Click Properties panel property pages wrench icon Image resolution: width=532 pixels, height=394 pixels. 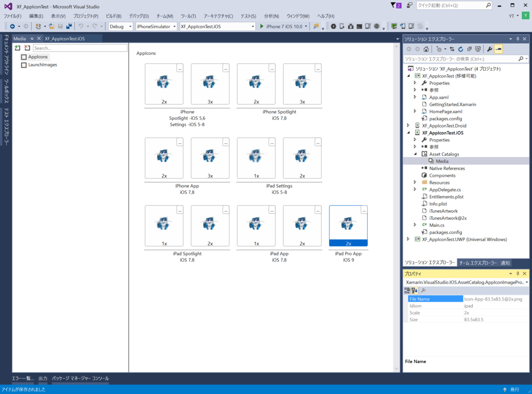pos(423,291)
